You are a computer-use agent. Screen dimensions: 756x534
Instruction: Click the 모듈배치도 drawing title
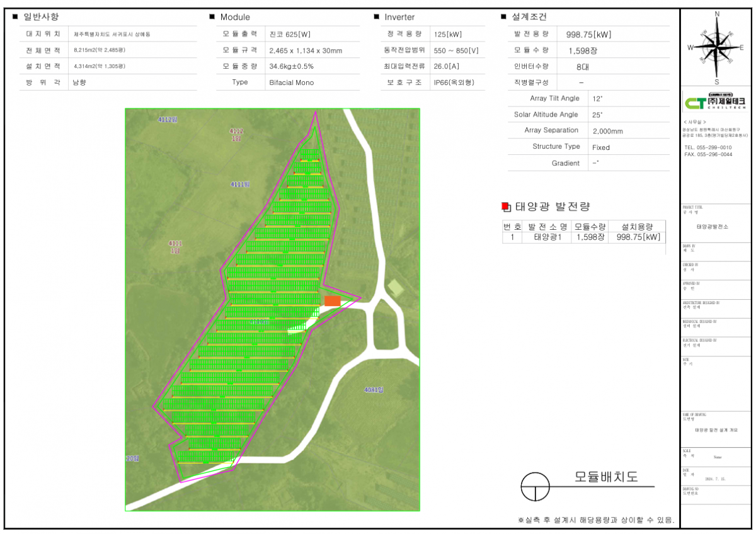pos(606,477)
